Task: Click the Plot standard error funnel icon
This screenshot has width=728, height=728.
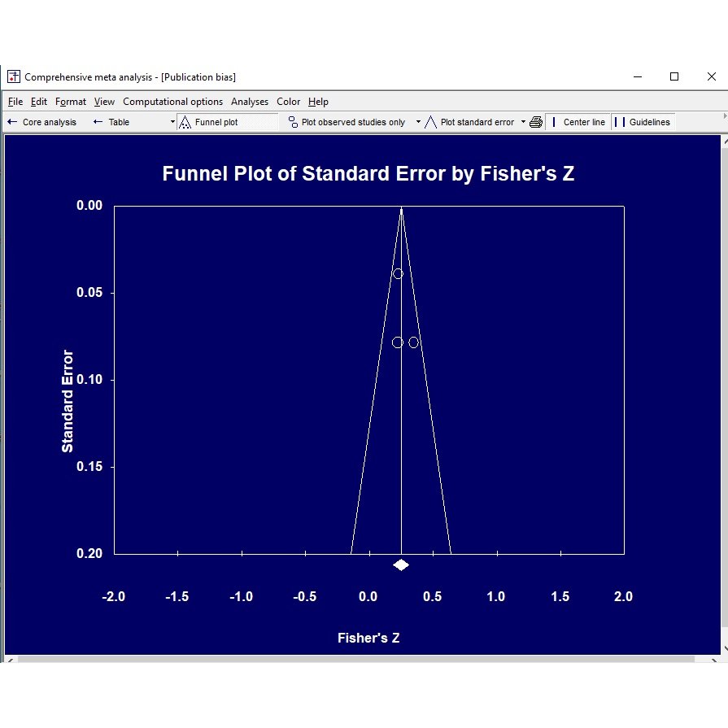Action: point(430,122)
